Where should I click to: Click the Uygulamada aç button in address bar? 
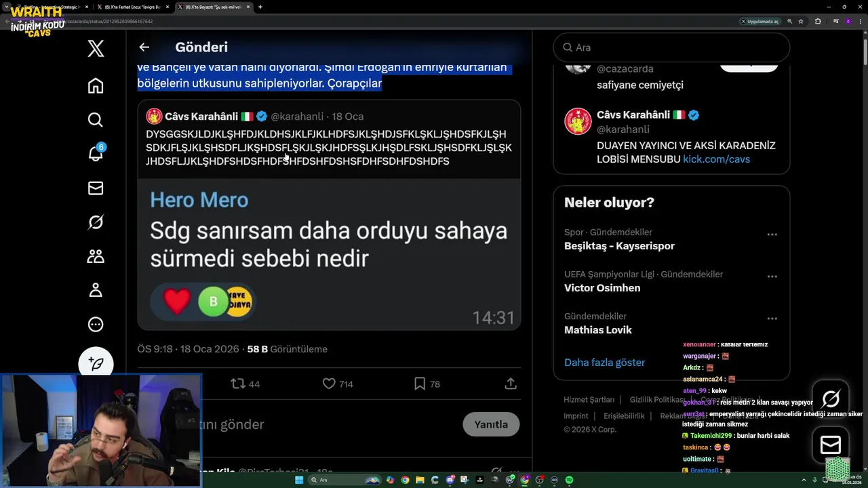point(759,22)
